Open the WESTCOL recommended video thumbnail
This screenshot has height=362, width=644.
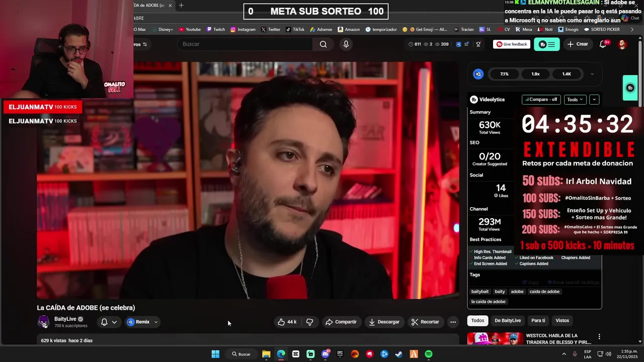click(495, 339)
